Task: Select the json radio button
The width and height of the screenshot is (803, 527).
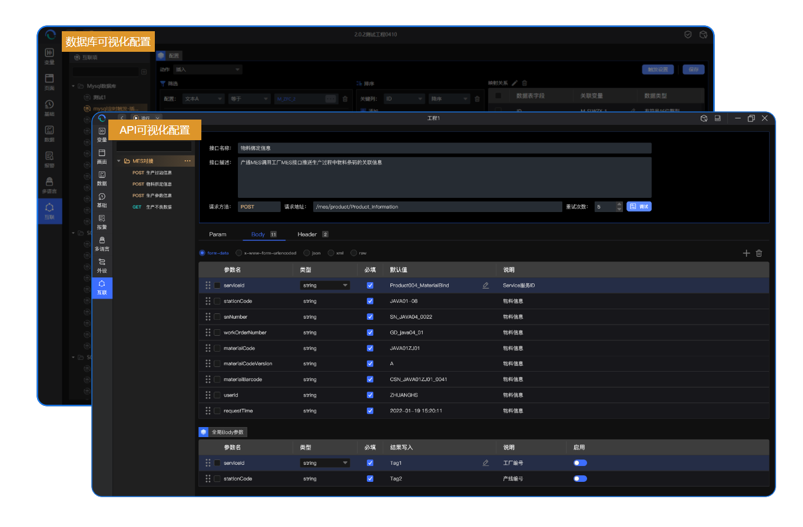Action: 308,253
